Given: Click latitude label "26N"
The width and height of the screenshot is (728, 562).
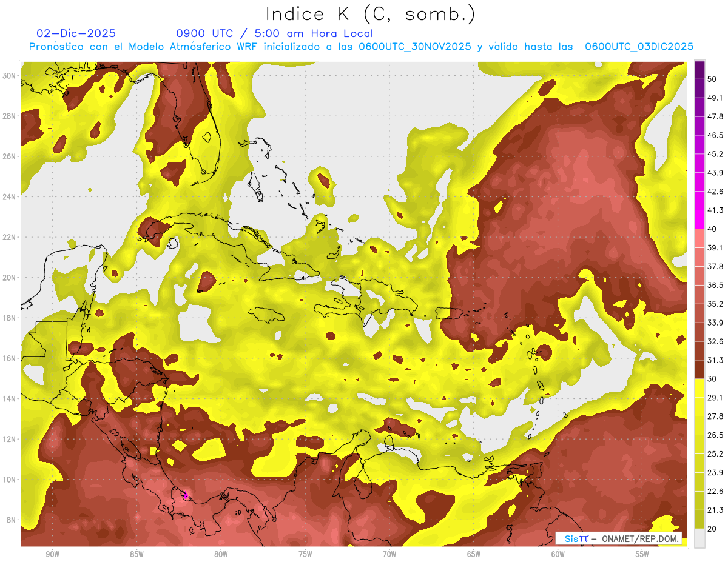Looking at the screenshot, I should point(9,156).
